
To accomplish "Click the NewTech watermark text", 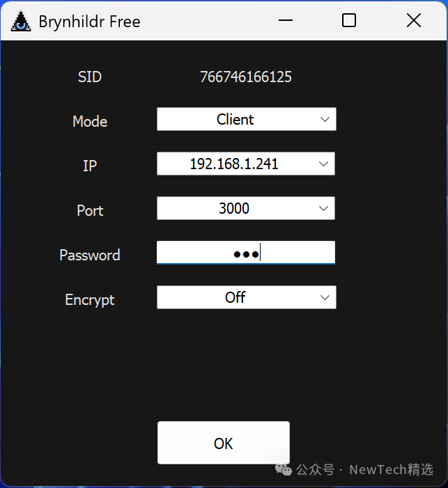I will (391, 470).
